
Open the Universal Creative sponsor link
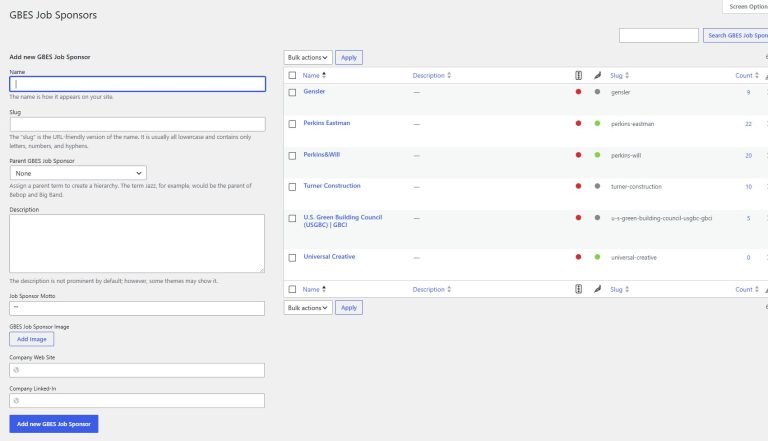tap(329, 256)
